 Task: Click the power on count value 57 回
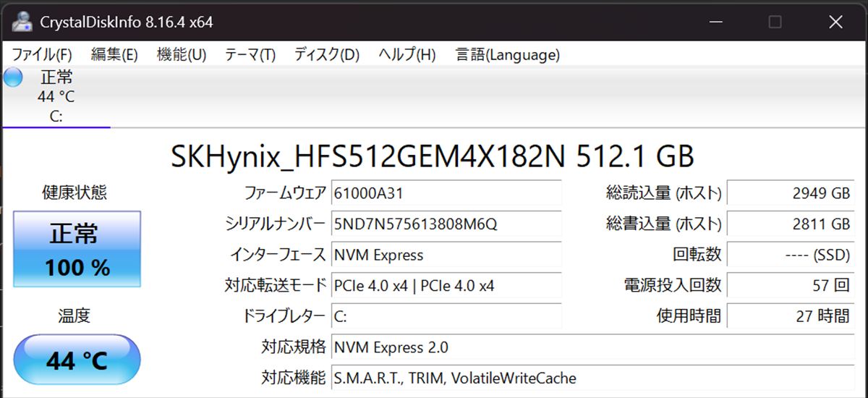click(791, 286)
